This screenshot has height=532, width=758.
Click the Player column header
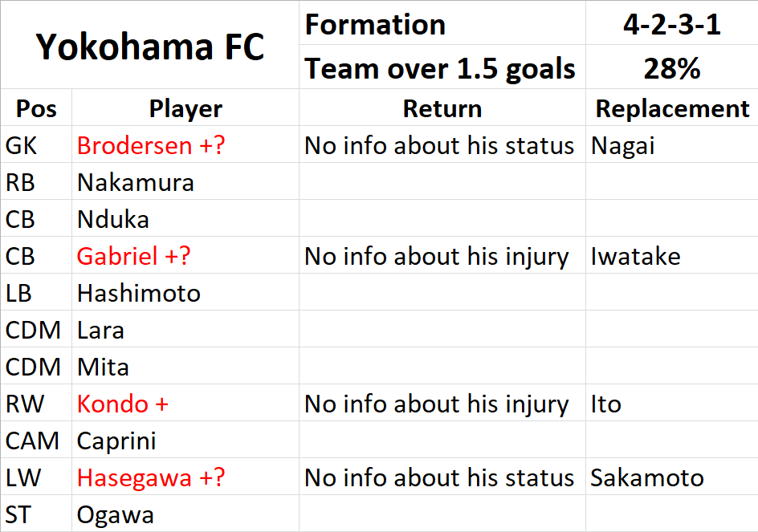click(x=185, y=108)
